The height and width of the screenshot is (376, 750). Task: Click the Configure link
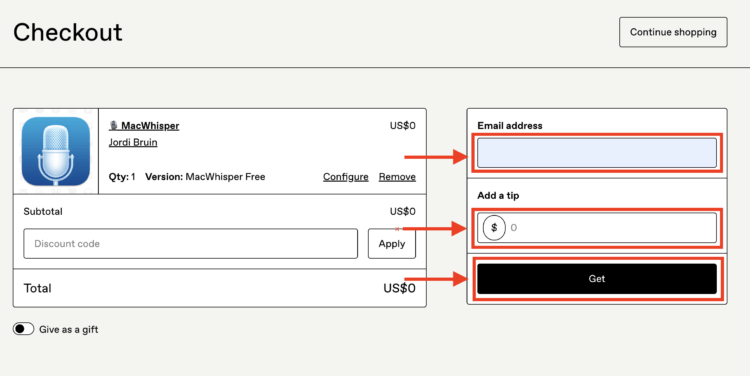(345, 177)
